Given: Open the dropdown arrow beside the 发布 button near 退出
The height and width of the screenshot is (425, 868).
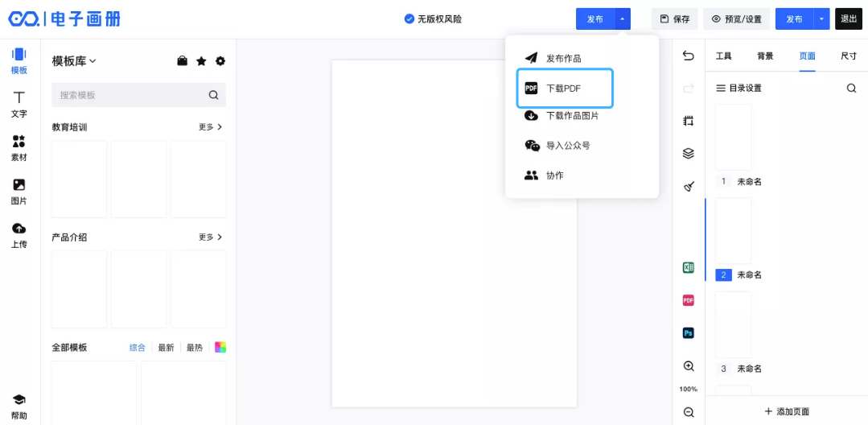Looking at the screenshot, I should point(821,19).
